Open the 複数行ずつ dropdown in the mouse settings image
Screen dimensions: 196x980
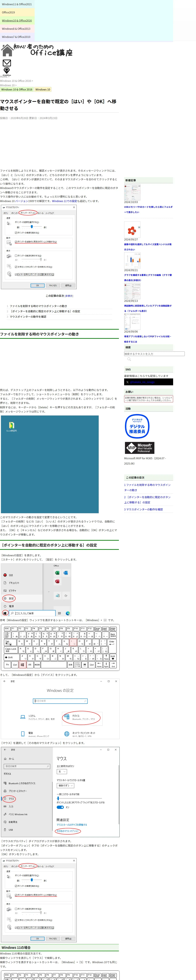coord(65,786)
